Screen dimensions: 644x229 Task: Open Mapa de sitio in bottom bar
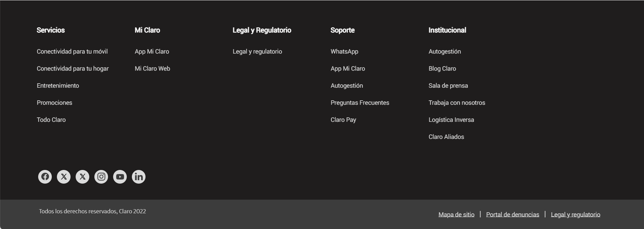coord(456,215)
